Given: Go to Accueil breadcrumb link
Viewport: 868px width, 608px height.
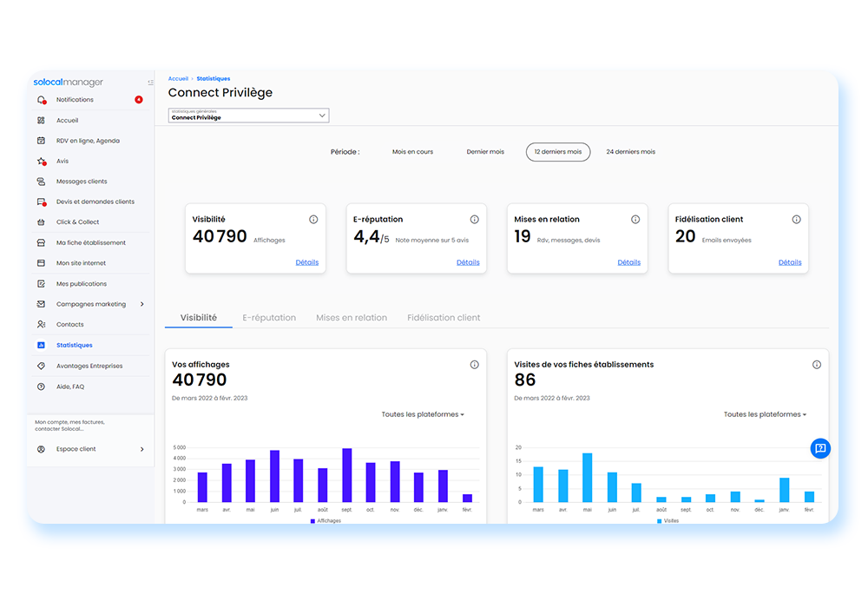Looking at the screenshot, I should [178, 79].
